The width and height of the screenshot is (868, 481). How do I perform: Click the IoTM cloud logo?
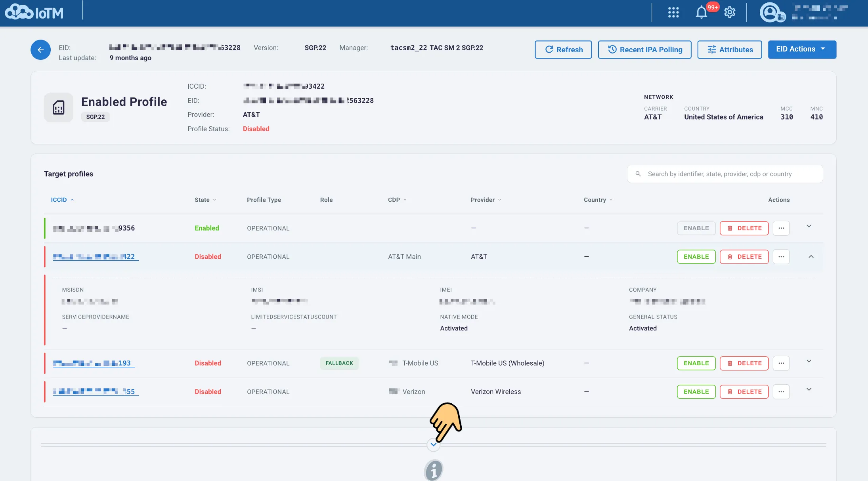tap(34, 12)
